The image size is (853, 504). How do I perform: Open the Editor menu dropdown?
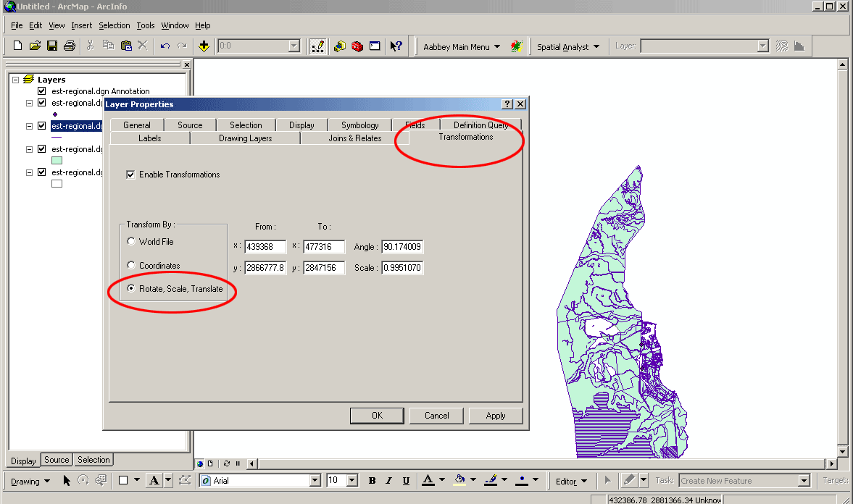click(572, 480)
